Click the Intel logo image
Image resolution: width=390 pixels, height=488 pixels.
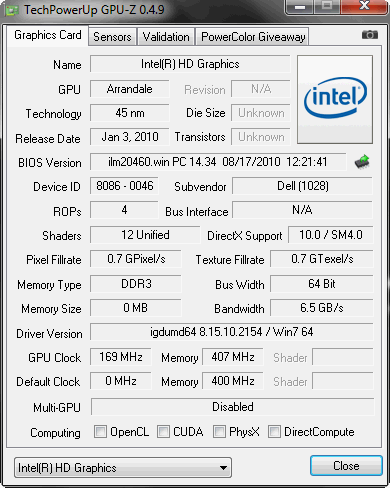click(x=335, y=100)
